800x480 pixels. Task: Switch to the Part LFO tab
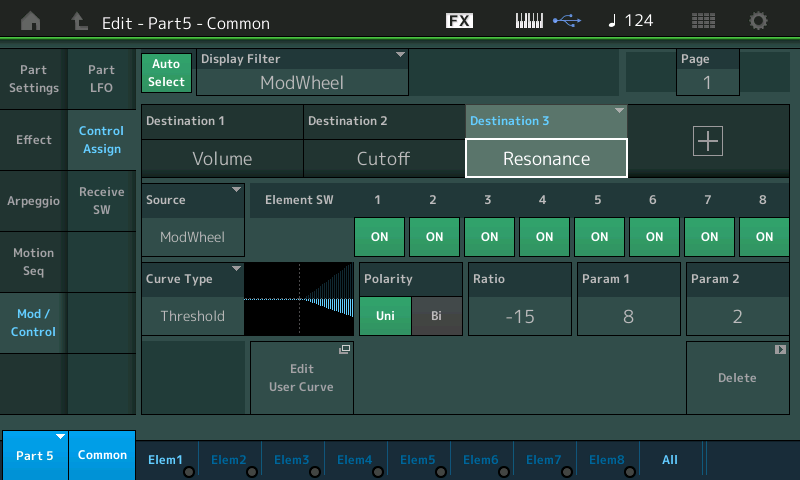pyautogui.click(x=101, y=79)
